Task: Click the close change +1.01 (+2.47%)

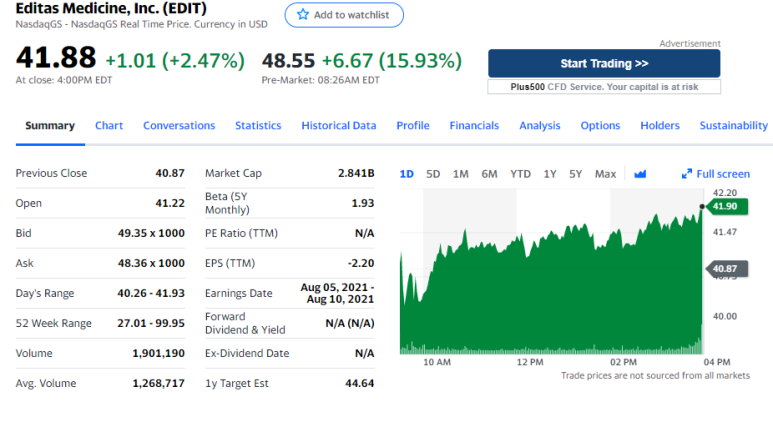Action: pos(175,61)
